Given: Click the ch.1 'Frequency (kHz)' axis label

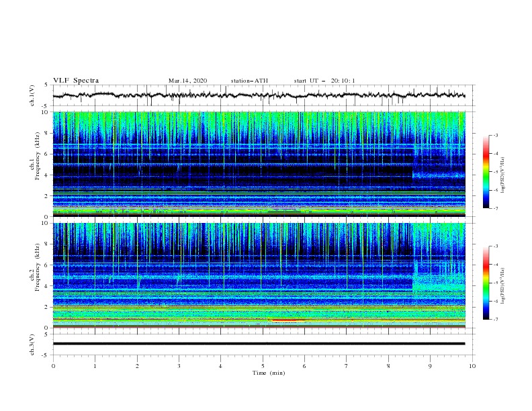Looking at the screenshot, I should point(38,156).
